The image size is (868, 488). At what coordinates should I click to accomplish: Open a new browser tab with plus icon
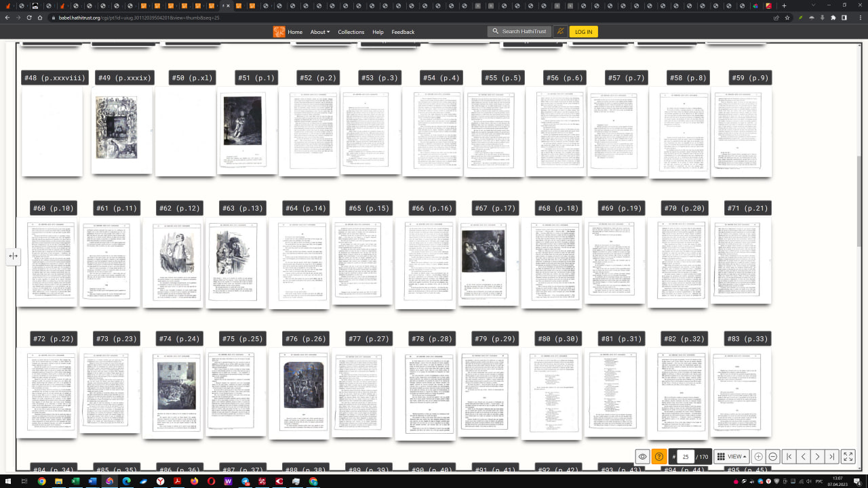784,5
